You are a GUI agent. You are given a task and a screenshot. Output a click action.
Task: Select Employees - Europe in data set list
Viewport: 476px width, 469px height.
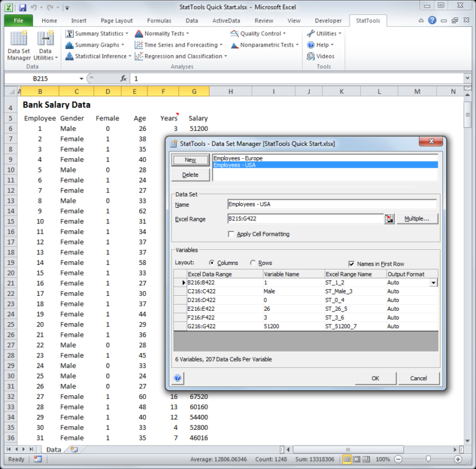point(237,158)
